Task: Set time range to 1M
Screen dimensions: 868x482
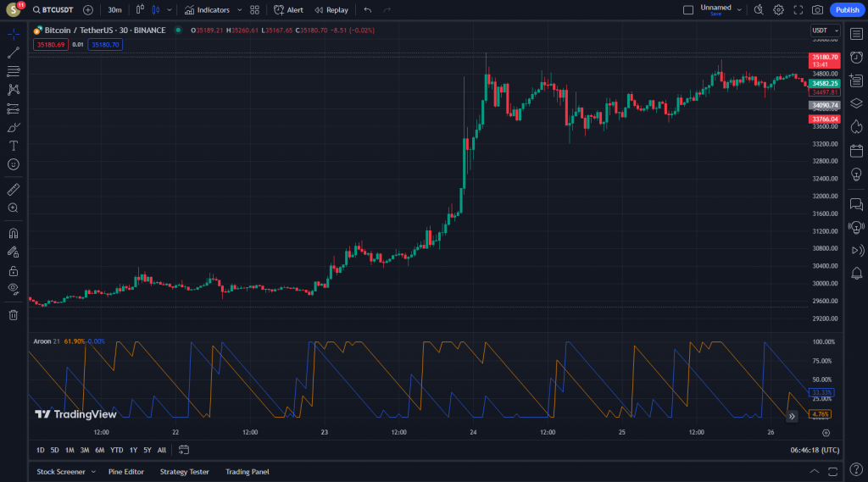Action: pos(70,450)
